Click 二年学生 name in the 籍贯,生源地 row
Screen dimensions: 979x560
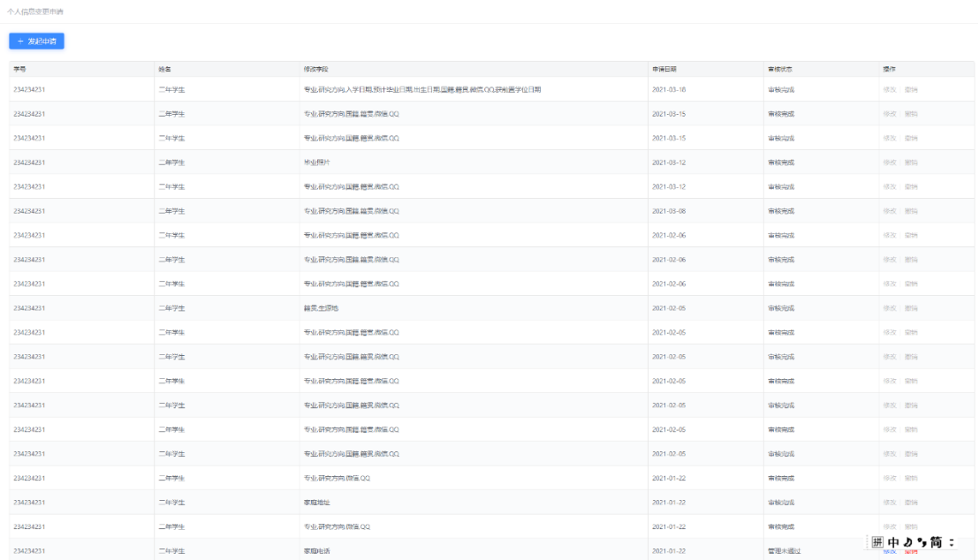pos(171,308)
